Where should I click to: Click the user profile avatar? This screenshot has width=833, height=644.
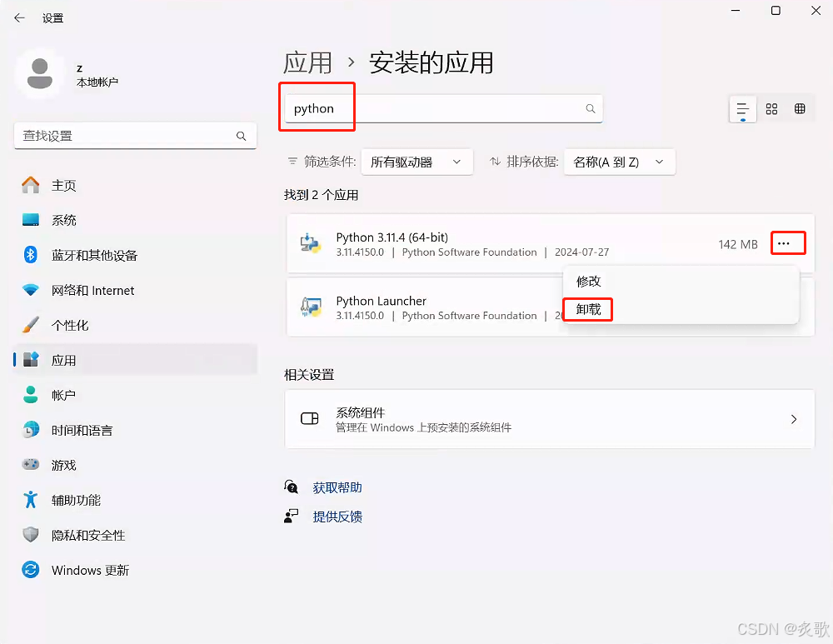pos(40,74)
